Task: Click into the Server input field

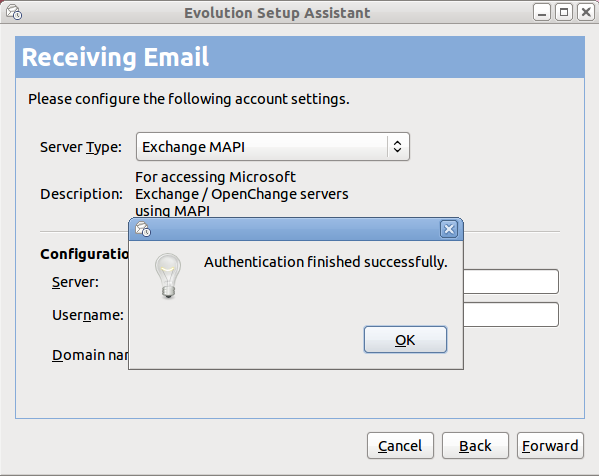Action: [511, 282]
